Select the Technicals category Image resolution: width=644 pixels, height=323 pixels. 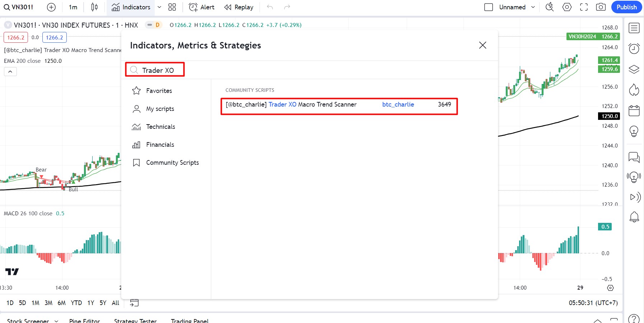point(160,127)
